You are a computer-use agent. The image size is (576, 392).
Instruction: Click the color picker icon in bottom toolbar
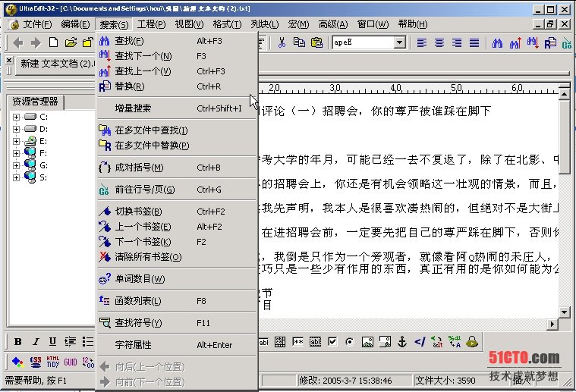(x=17, y=362)
